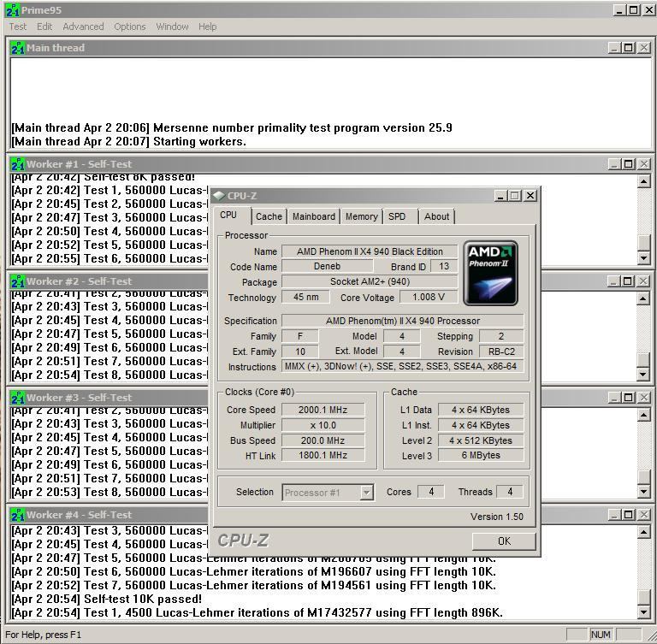This screenshot has height=644, width=657.
Task: Click the processor Name field value
Action: (x=370, y=251)
